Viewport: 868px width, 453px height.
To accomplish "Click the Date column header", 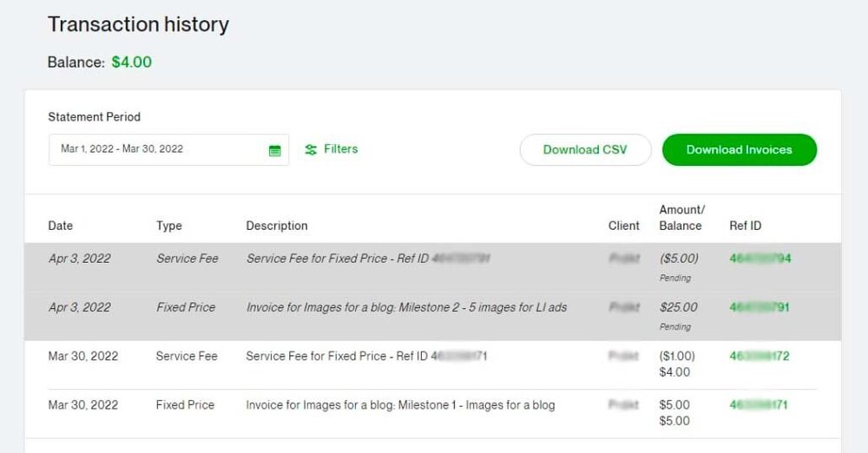I will click(61, 226).
